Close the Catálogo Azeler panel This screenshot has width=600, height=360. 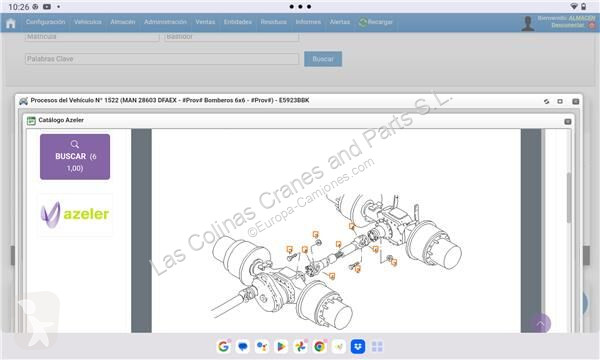pyautogui.click(x=568, y=122)
